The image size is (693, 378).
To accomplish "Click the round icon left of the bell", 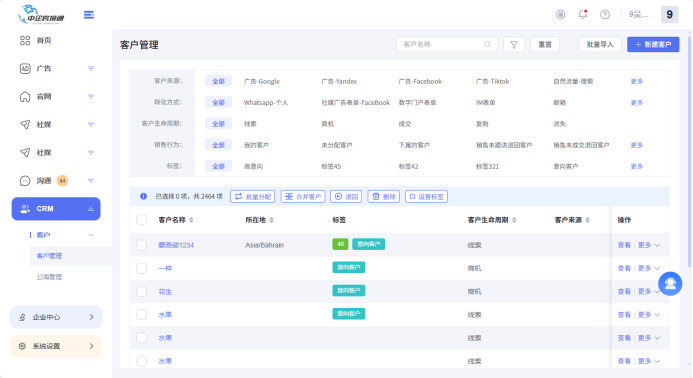I will (x=560, y=15).
